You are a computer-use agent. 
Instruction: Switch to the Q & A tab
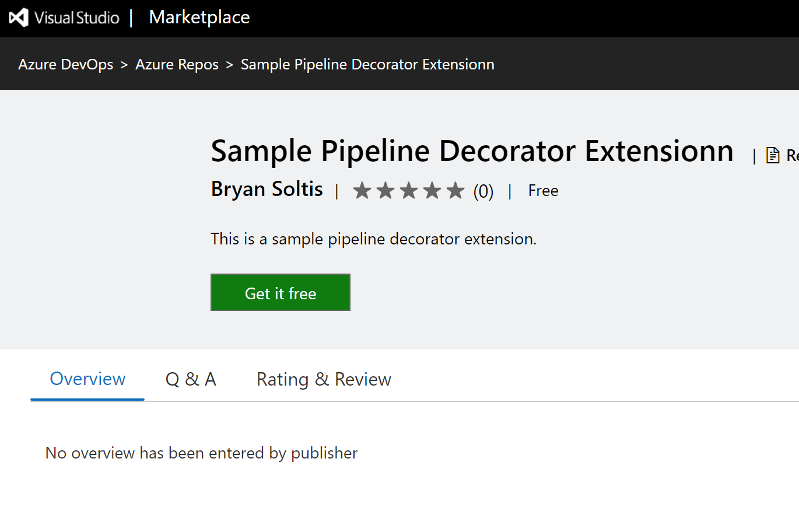(191, 379)
